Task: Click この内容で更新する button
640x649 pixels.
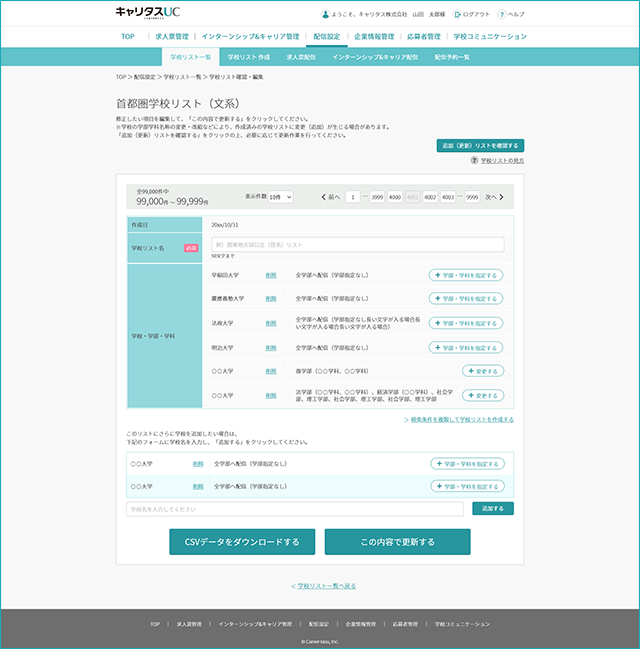Action: [x=397, y=542]
